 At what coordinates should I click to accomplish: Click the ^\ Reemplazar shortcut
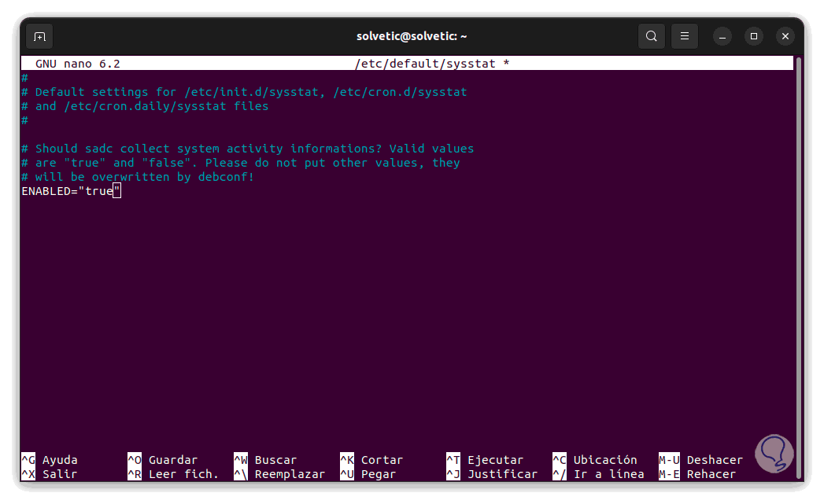[x=279, y=474]
